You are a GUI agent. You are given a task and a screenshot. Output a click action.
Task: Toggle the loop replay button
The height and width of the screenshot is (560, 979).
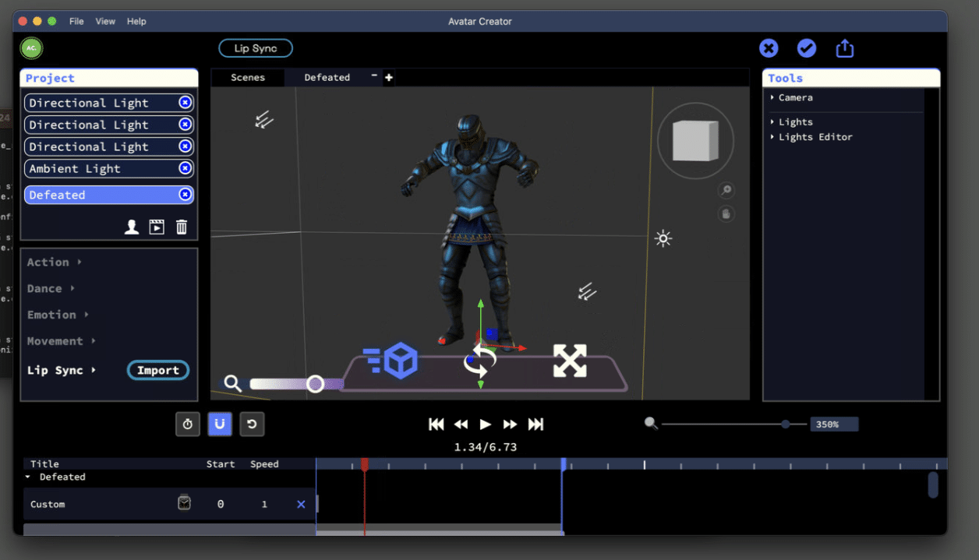tap(252, 424)
